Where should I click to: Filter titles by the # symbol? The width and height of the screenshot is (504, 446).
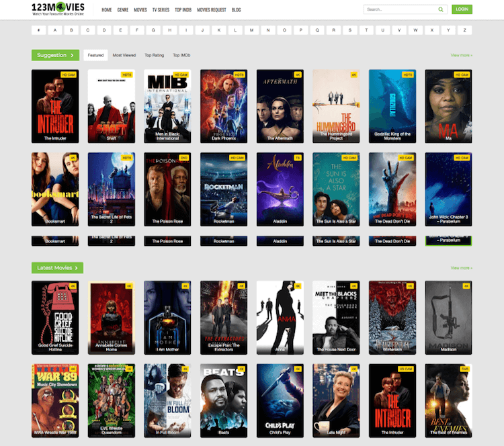point(39,30)
